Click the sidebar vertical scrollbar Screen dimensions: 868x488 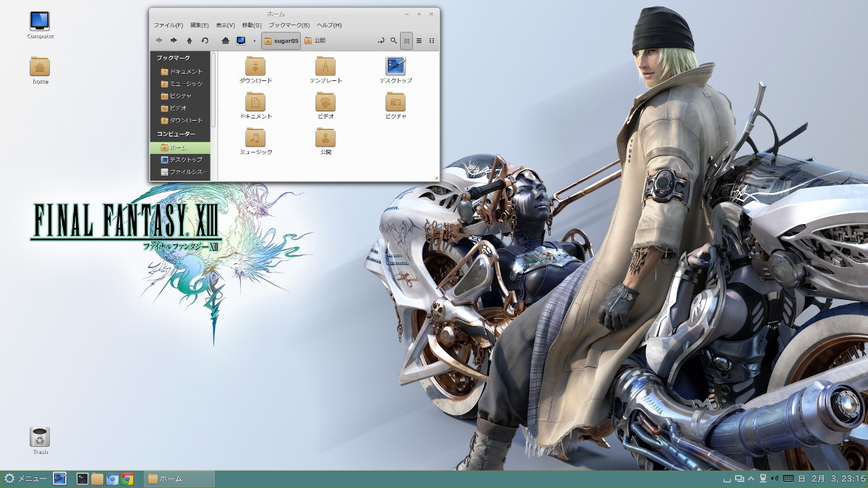213,88
